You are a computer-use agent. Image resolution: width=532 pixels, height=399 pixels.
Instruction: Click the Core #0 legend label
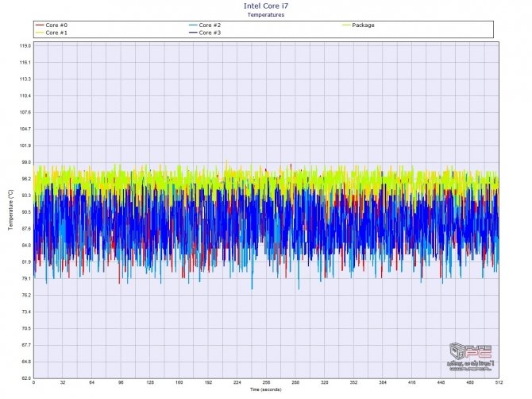point(56,25)
